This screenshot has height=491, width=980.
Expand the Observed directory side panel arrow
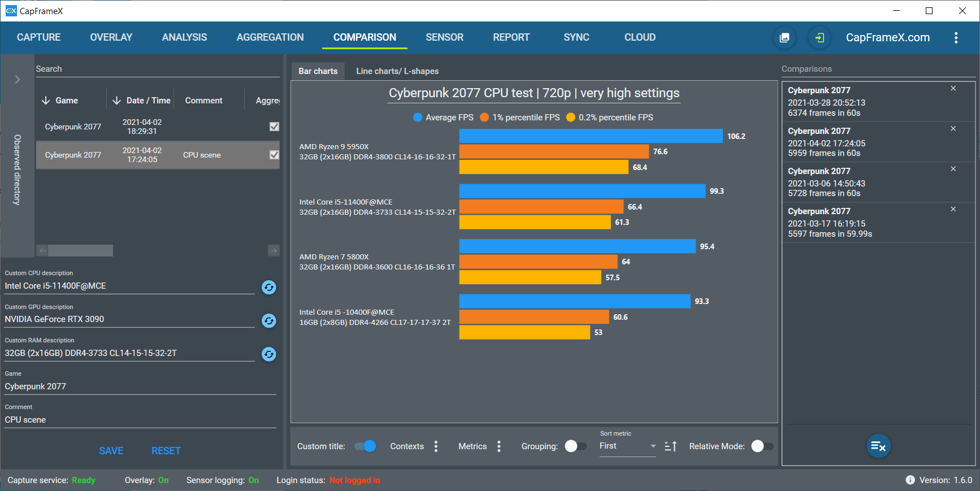(x=18, y=79)
